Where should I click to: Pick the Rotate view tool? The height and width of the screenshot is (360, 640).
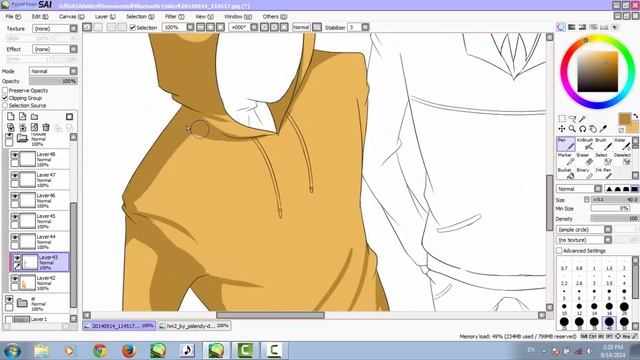click(582, 129)
